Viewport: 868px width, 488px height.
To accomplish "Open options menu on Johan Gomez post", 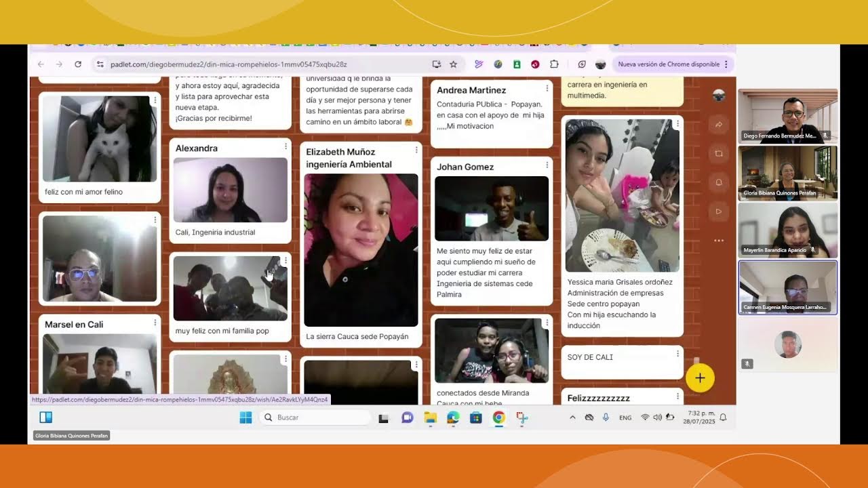I will tap(547, 165).
